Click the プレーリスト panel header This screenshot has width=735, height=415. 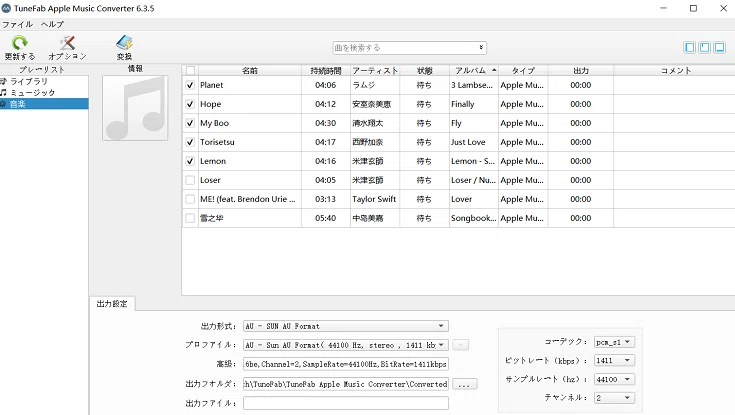[42, 69]
